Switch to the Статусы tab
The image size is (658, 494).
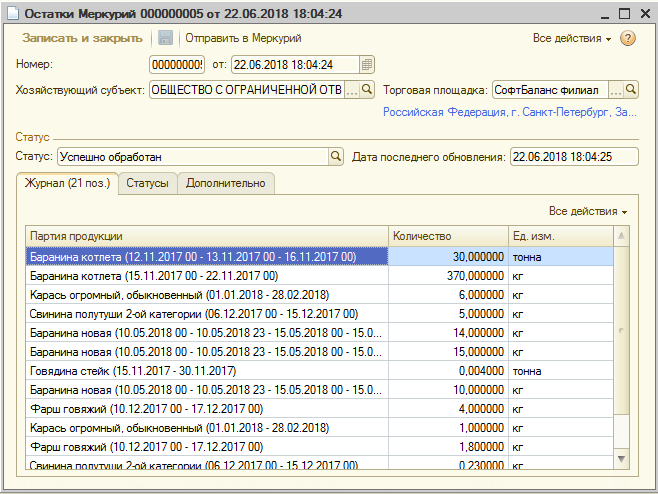[x=147, y=183]
